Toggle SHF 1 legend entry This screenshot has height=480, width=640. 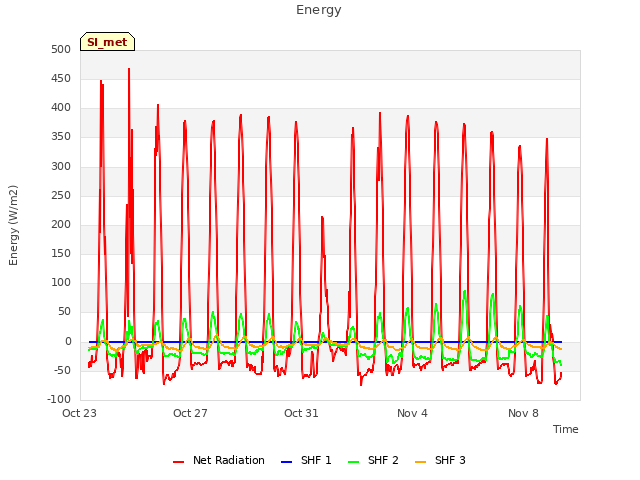pyautogui.click(x=306, y=460)
